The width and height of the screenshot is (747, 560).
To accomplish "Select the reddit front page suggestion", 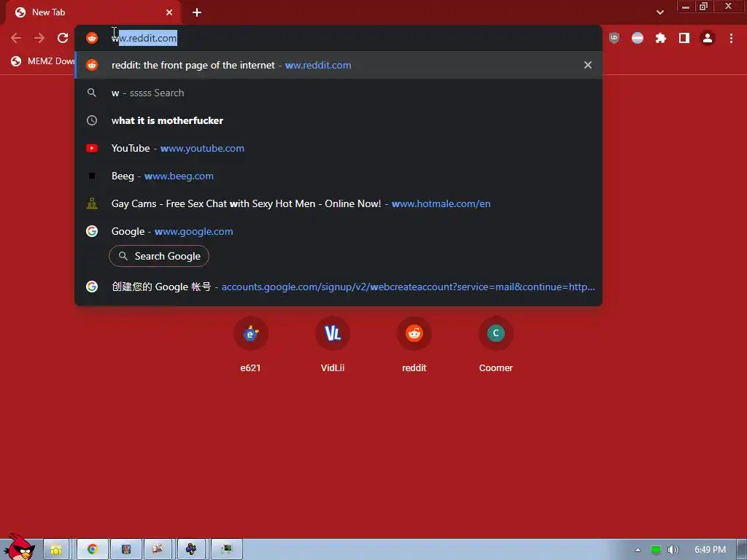I will [x=338, y=65].
